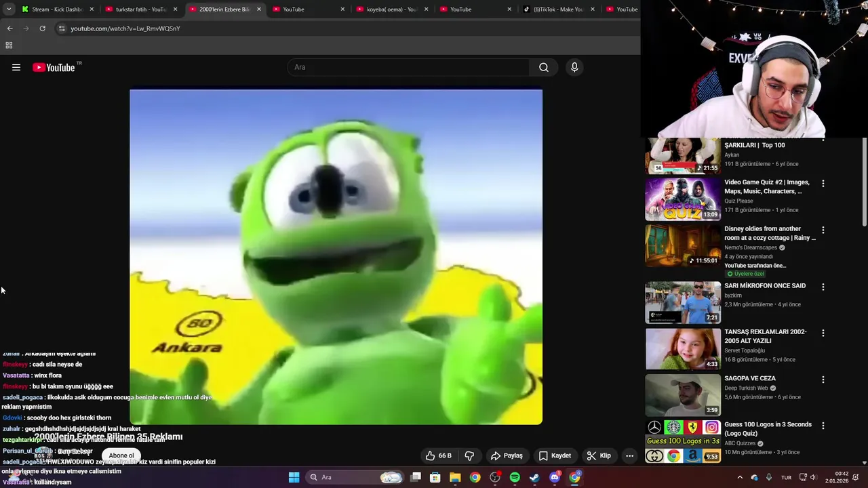Switch to turkstar fatih YouTube tab
Screen dimensions: 868x488
coord(141,9)
